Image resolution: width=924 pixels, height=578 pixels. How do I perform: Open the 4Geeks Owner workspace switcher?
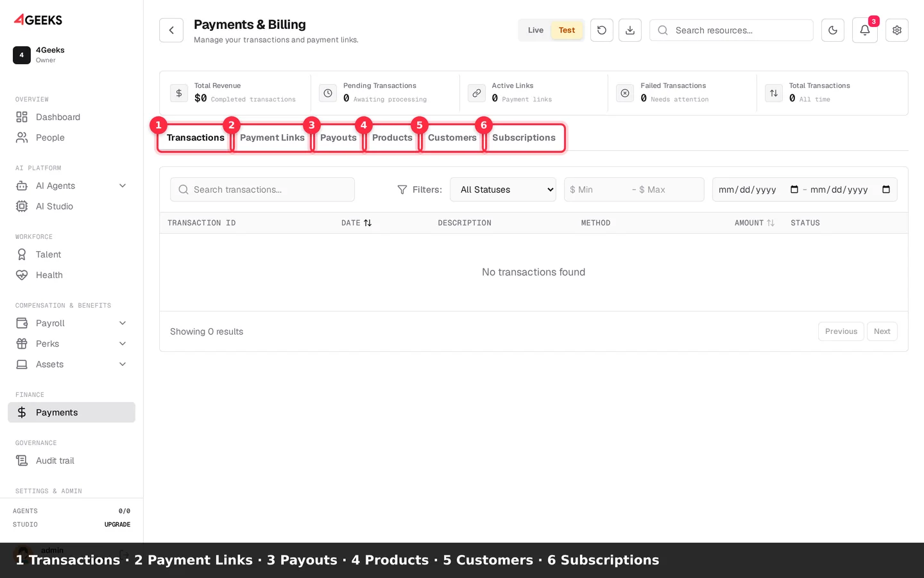(71, 55)
